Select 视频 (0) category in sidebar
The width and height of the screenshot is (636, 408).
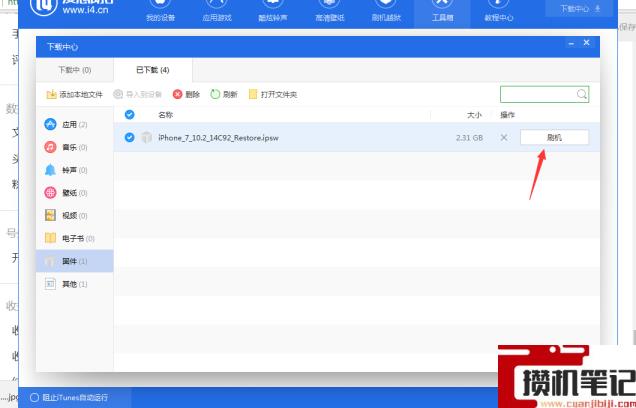pos(75,215)
